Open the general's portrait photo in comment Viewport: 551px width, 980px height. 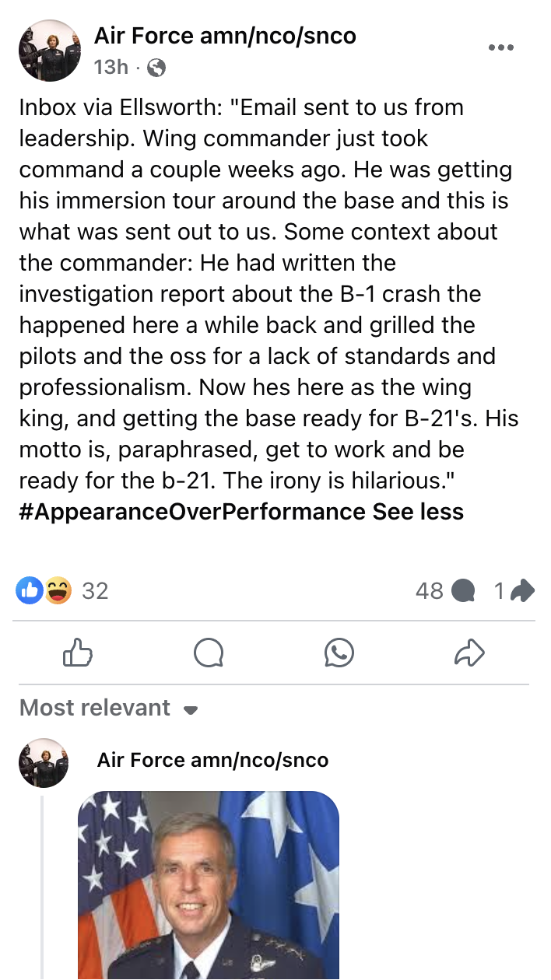[x=209, y=885]
